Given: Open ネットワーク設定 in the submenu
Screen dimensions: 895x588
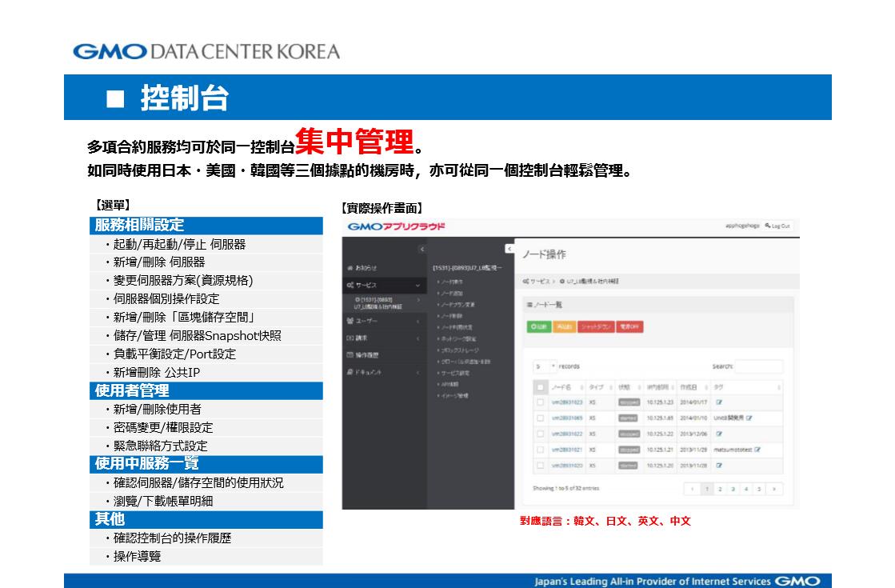Looking at the screenshot, I should pos(457,339).
